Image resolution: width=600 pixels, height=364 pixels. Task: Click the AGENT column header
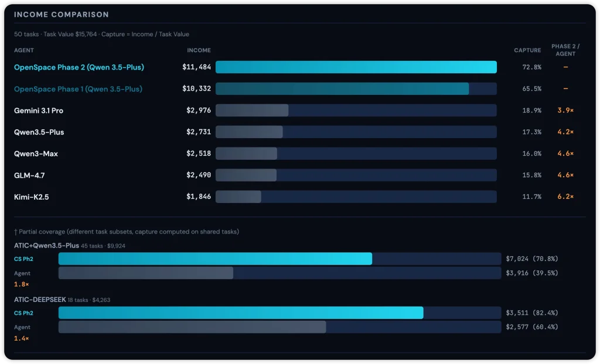pos(24,50)
